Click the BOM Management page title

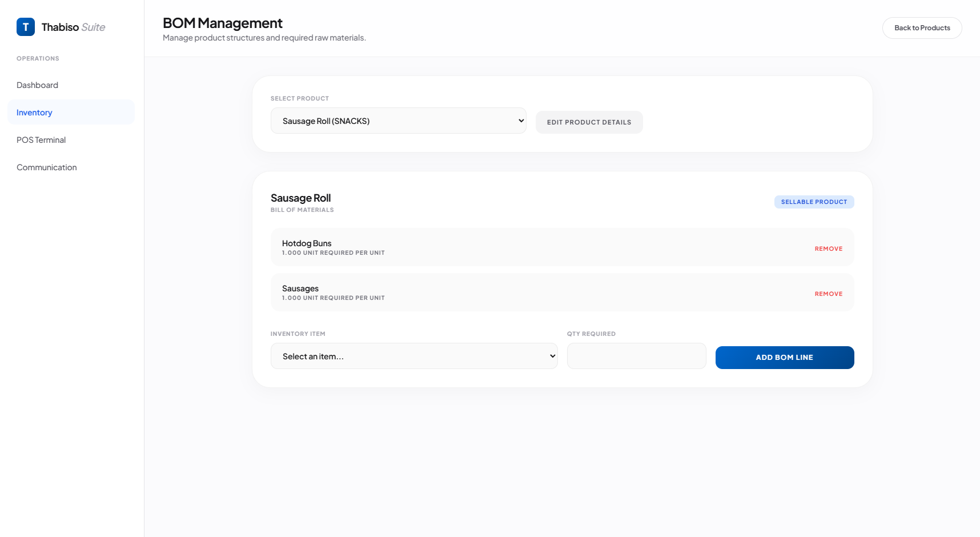(x=222, y=23)
